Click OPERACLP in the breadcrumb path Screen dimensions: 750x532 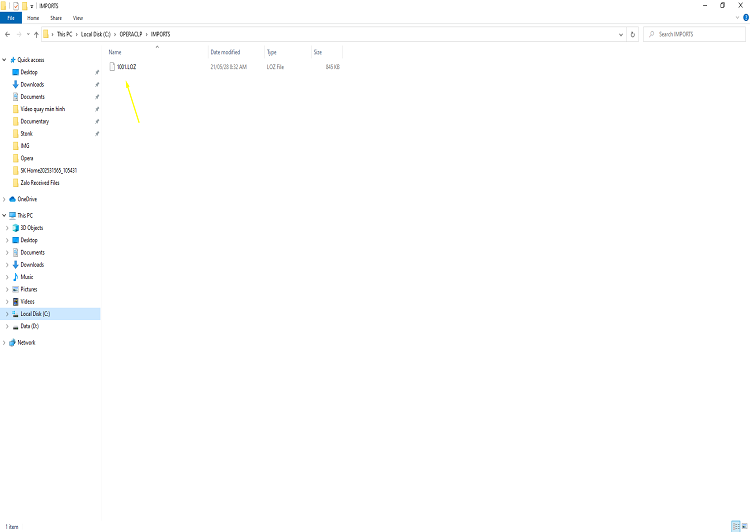click(x=131, y=34)
